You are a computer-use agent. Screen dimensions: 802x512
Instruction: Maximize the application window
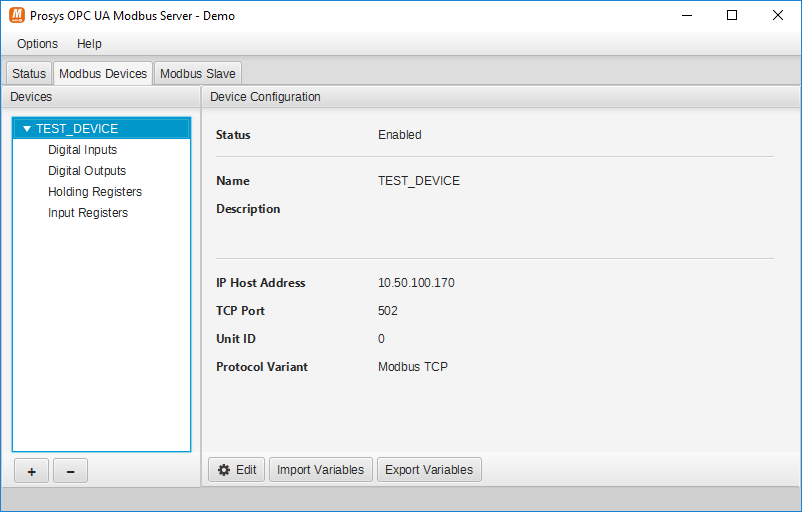click(x=732, y=16)
